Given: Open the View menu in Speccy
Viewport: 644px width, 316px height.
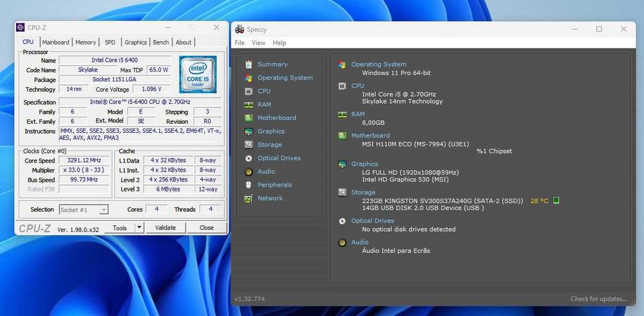Looking at the screenshot, I should pos(258,43).
